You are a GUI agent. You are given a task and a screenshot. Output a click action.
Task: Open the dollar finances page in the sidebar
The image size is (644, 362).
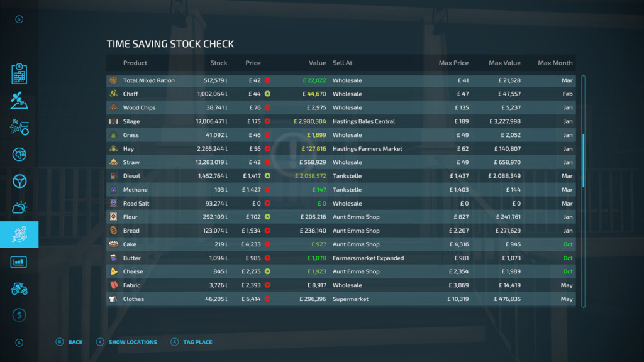coord(19,315)
